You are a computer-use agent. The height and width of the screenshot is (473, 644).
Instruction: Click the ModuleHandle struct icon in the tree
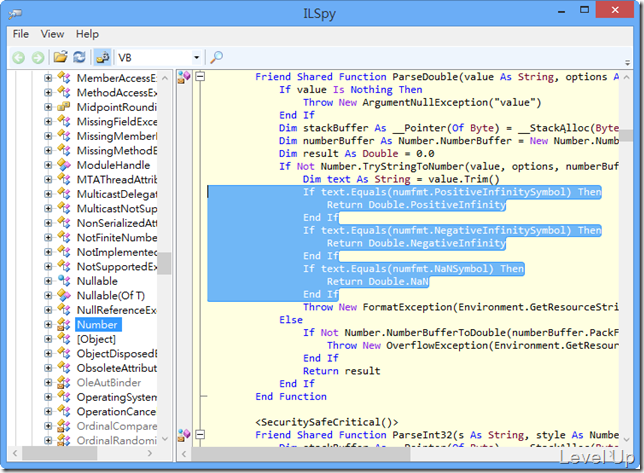64,165
